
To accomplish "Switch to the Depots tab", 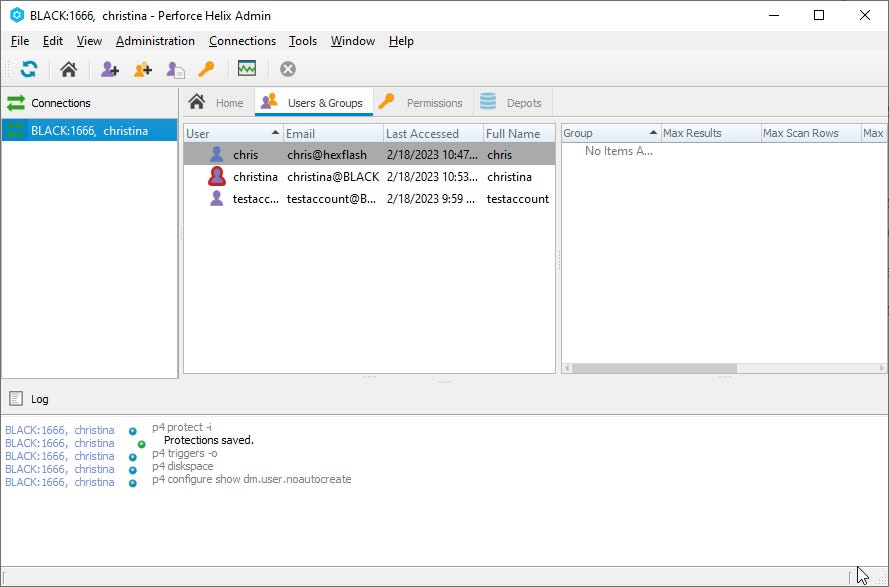I will pyautogui.click(x=513, y=101).
